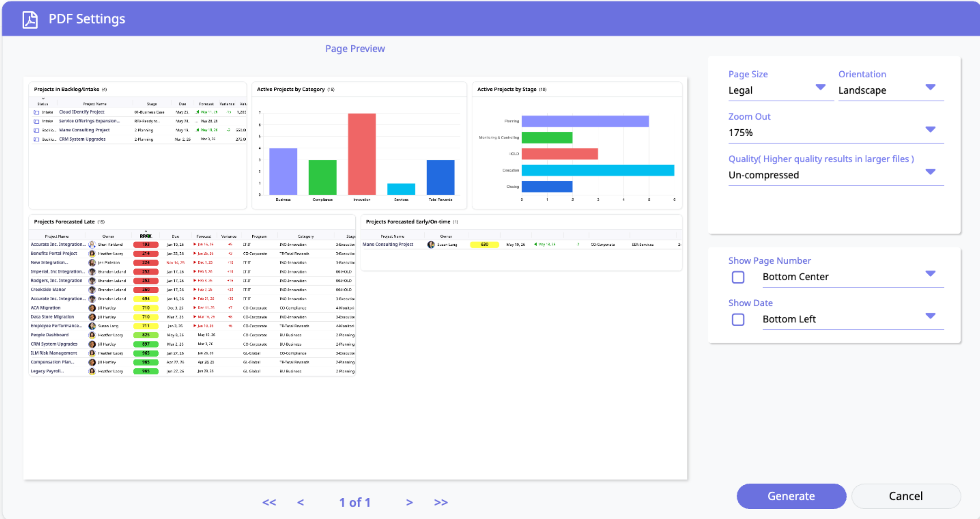
Task: Enable the Show Page Number checkbox
Action: point(738,277)
